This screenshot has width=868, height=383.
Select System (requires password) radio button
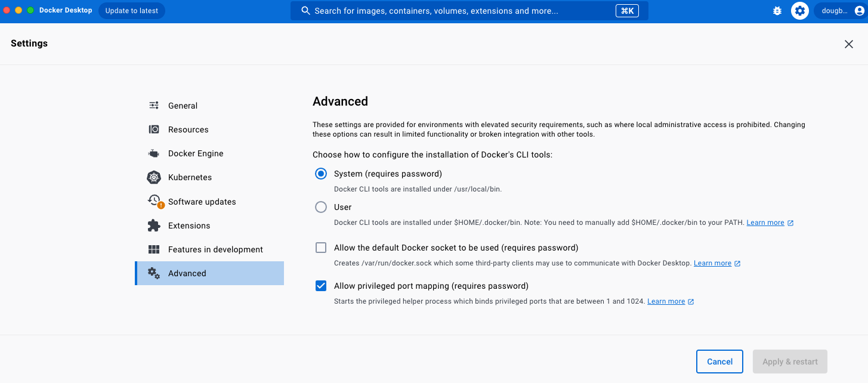pyautogui.click(x=321, y=174)
